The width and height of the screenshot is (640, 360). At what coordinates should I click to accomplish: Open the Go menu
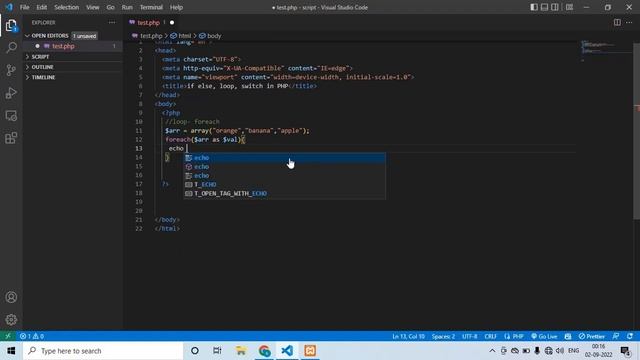[110, 7]
